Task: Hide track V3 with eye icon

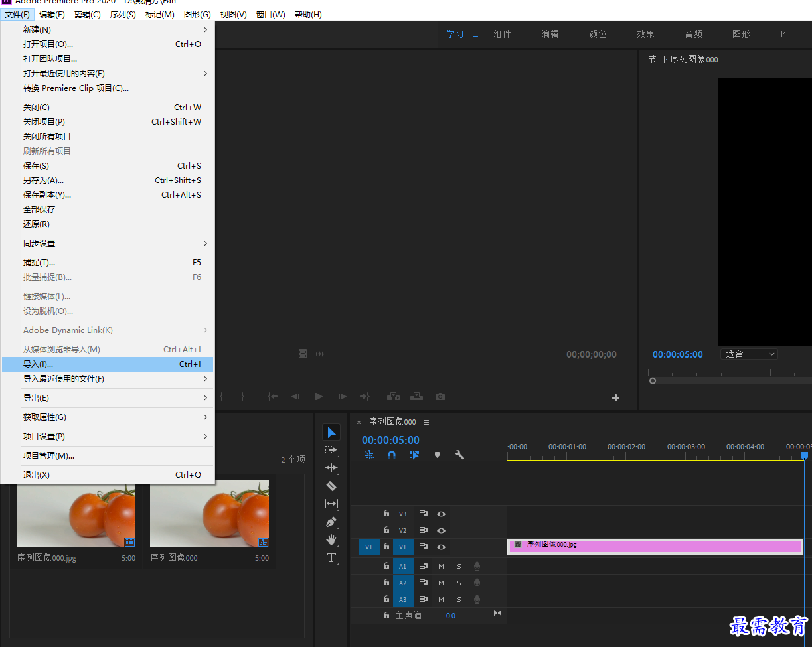Action: pos(441,514)
